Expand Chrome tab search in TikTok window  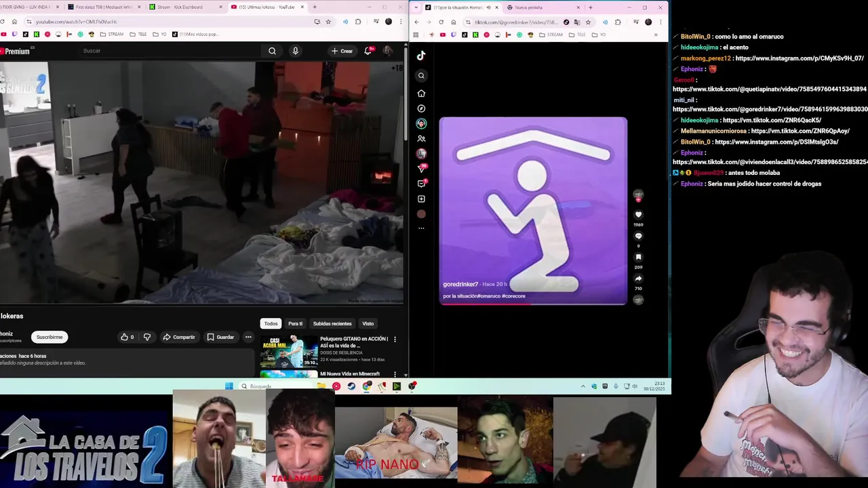point(416,7)
